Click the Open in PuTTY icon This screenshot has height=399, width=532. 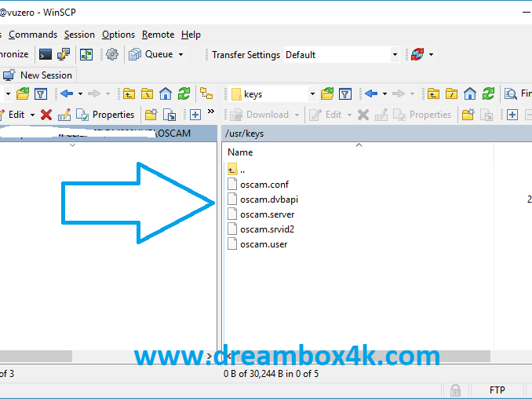[64, 54]
